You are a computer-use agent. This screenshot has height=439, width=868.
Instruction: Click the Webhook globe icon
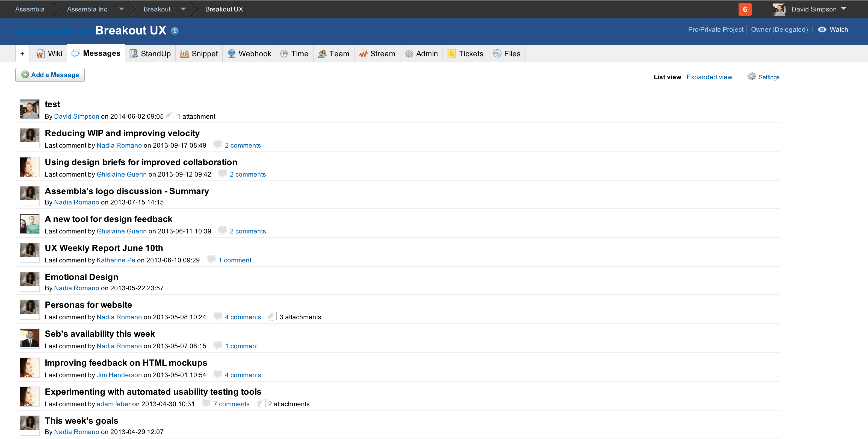(232, 54)
